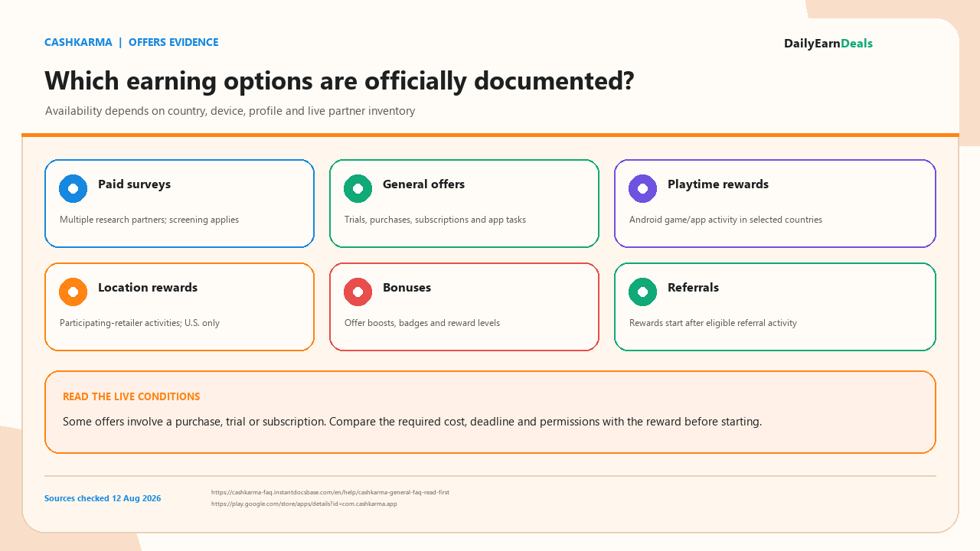This screenshot has height=551, width=980.
Task: Click the purple Playtime rewards icon
Action: click(642, 188)
